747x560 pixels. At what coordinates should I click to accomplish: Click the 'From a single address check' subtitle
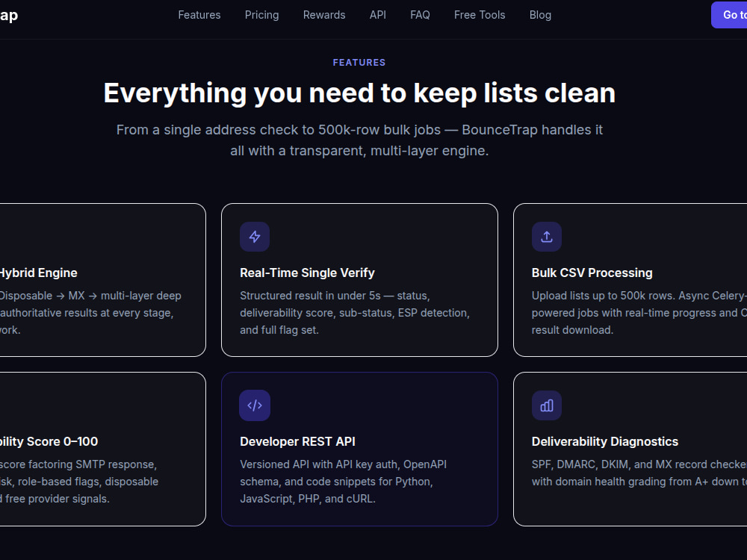[x=360, y=140]
